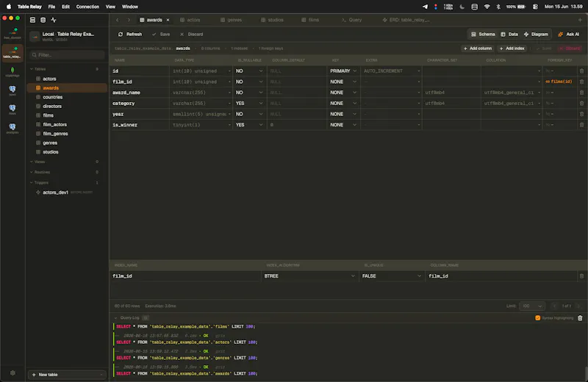Click the Refresh button
This screenshot has width=588, height=382.
tap(130, 34)
